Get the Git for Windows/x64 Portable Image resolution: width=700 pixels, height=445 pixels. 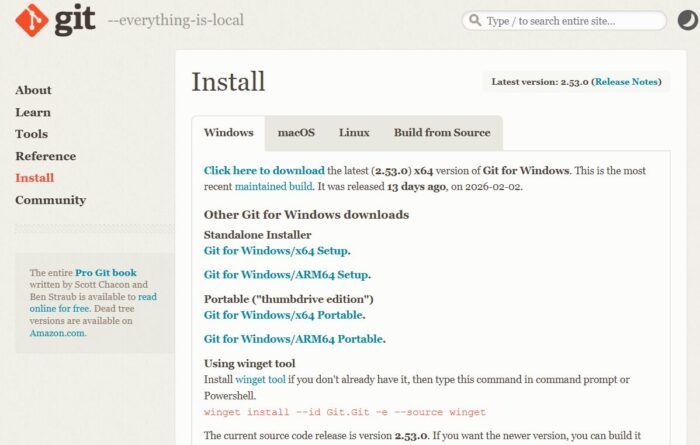284,315
